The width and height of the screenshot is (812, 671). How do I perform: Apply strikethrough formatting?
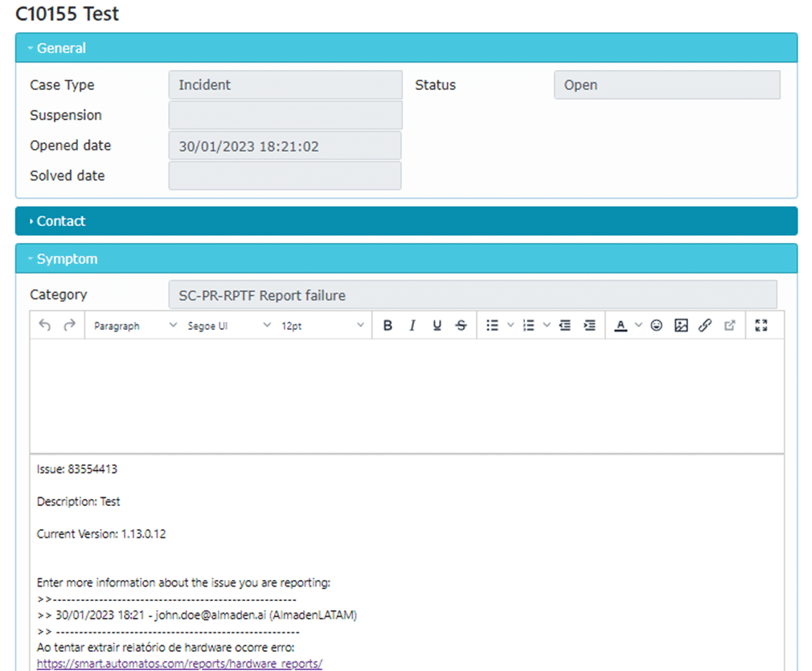(461, 326)
